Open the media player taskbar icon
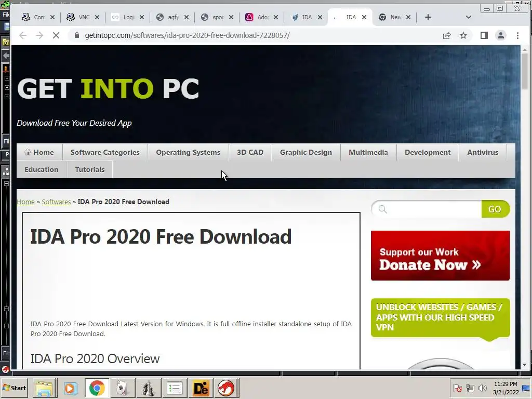 pos(70,388)
